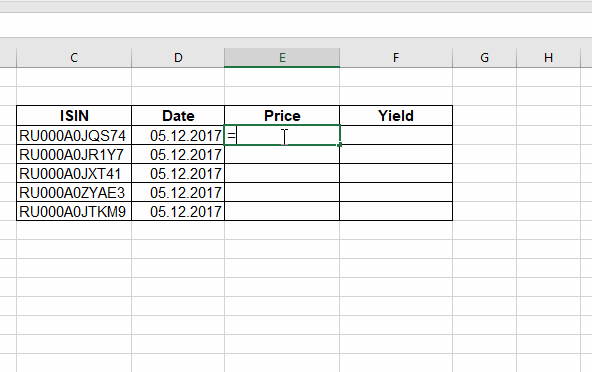592x372 pixels.
Task: Select column C header
Action: [x=74, y=58]
